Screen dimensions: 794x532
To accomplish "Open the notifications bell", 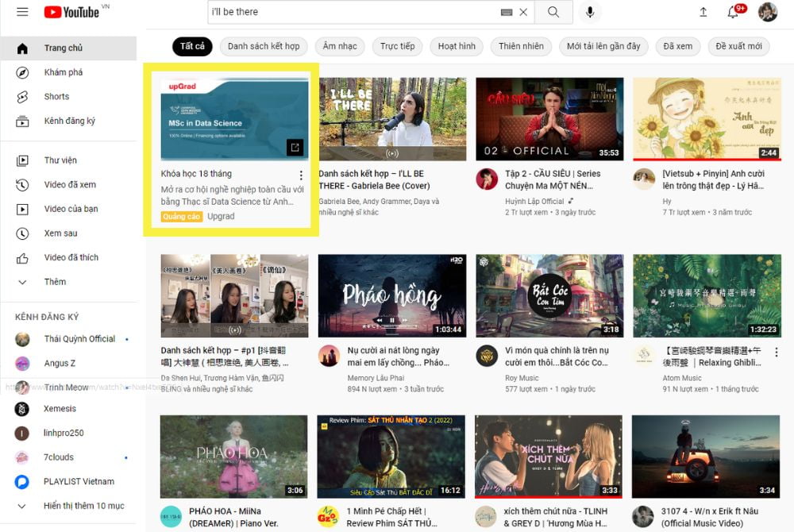I will click(733, 12).
